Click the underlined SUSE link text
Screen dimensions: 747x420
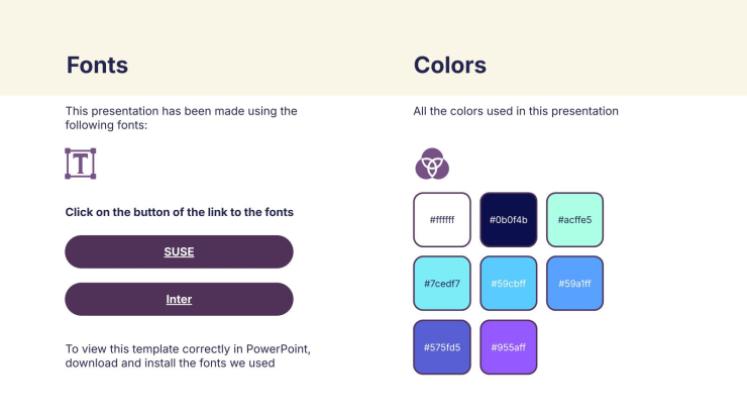[179, 252]
